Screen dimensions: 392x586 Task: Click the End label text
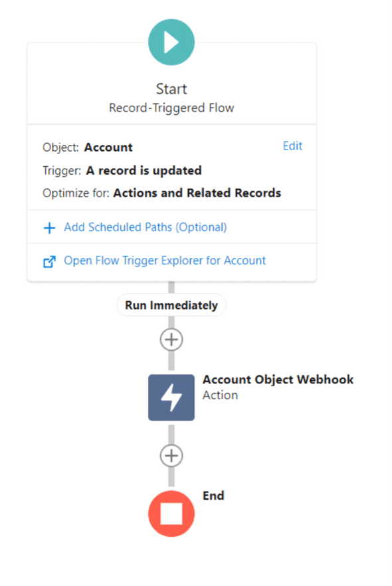[x=213, y=496]
